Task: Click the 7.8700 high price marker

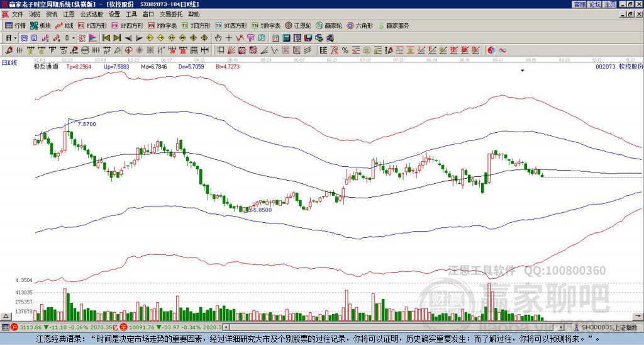Action: point(86,124)
